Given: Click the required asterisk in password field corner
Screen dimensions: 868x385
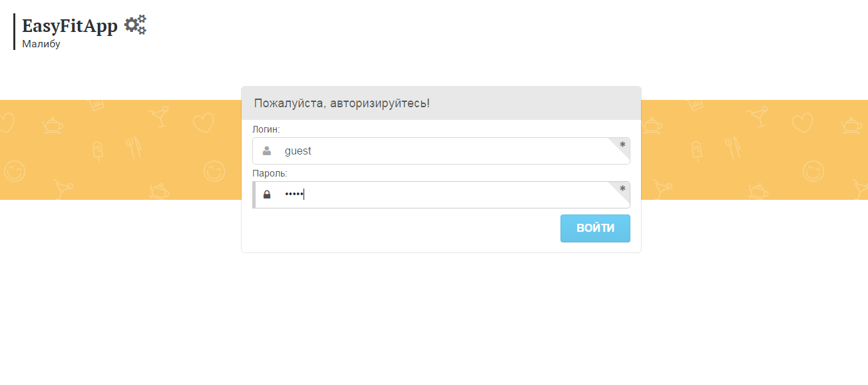Looking at the screenshot, I should [x=622, y=188].
